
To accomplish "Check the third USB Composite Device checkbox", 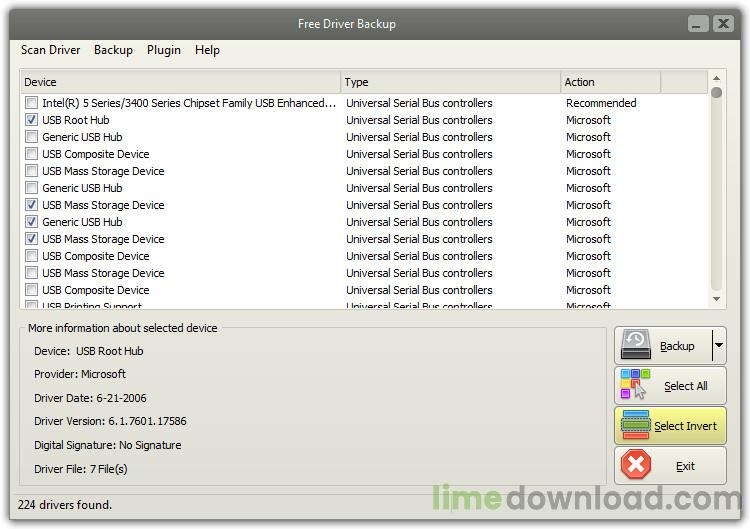I will (x=32, y=289).
